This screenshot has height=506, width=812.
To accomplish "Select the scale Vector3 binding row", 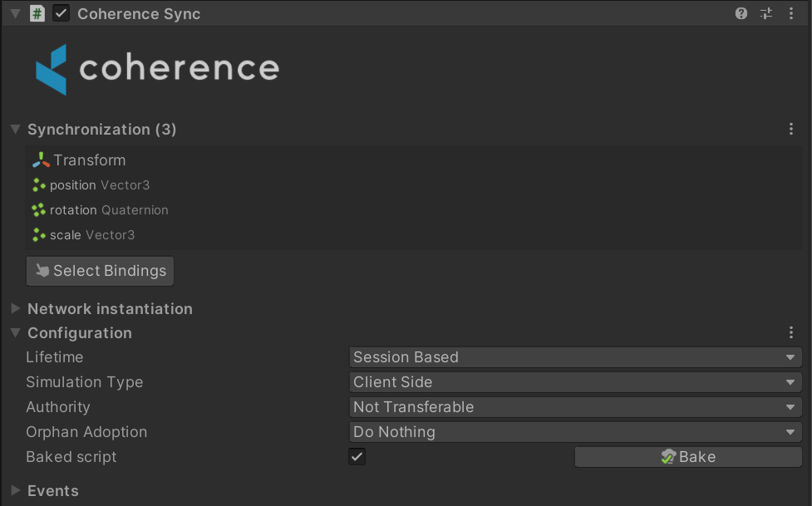I will 414,234.
